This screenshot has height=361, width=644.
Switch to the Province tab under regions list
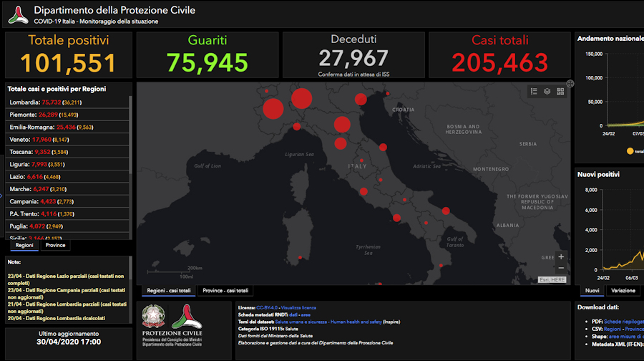[55, 245]
